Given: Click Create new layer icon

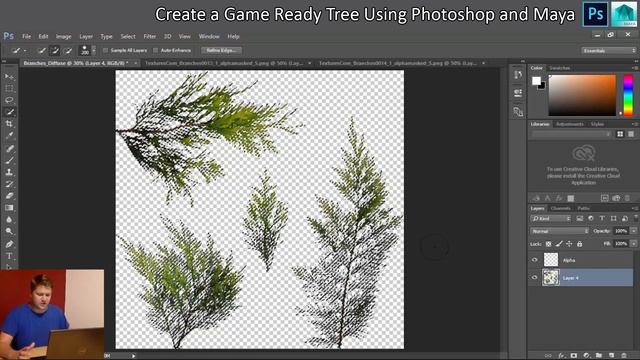Looking at the screenshot, I should [x=611, y=356].
